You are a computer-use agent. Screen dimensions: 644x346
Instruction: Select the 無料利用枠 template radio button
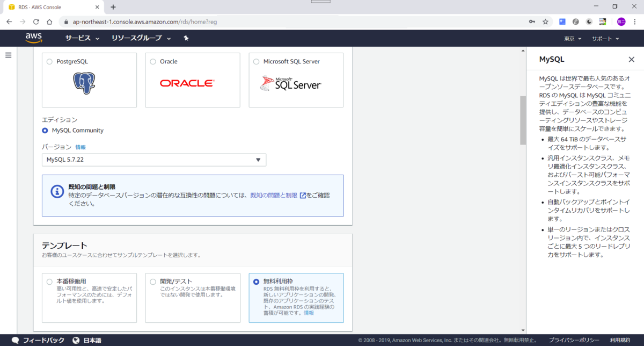256,282
